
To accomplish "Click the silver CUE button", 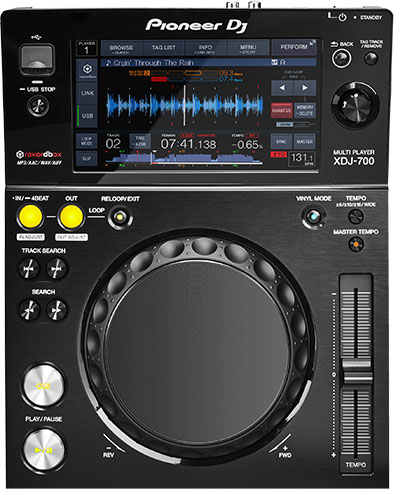I will click(43, 386).
